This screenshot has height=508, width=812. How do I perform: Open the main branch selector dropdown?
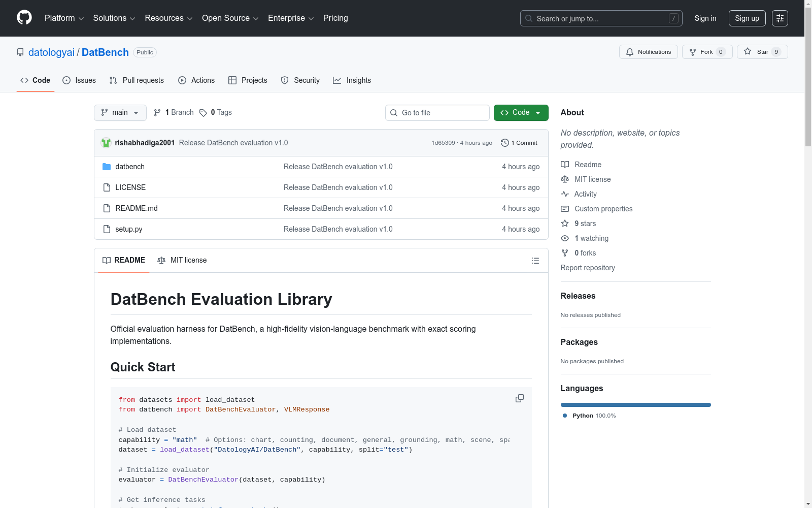pos(120,113)
